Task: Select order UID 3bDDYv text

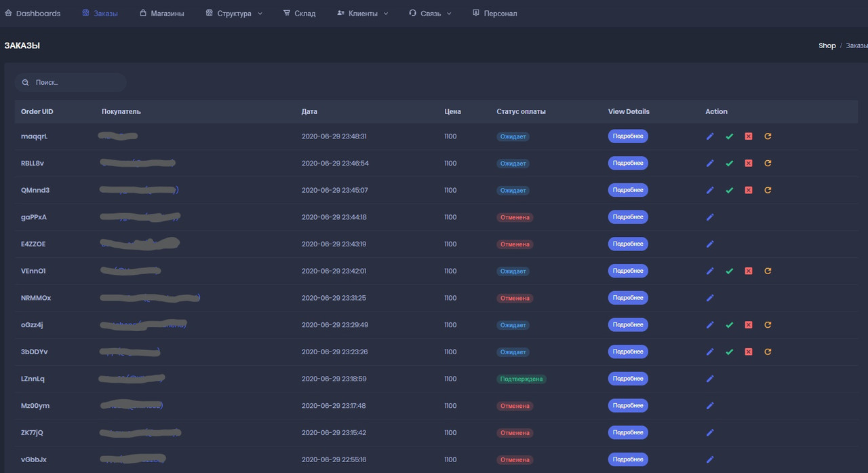Action: coord(35,352)
